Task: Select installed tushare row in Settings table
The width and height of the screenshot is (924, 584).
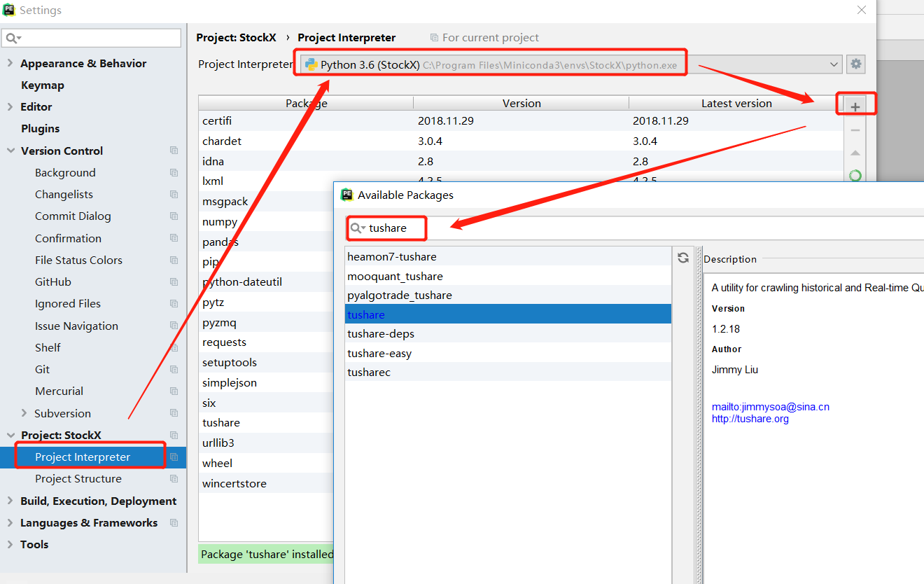Action: tap(266, 422)
